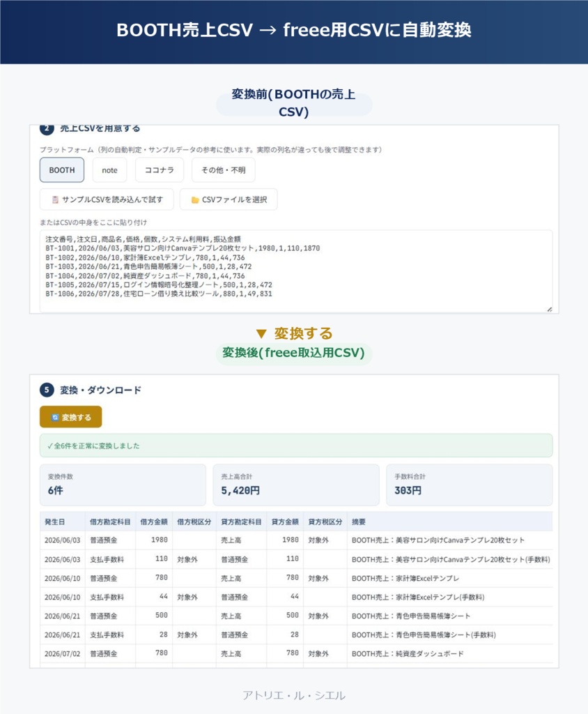Click the 借方税区分 column header
Screen dimensions: 588x714
pos(194,522)
